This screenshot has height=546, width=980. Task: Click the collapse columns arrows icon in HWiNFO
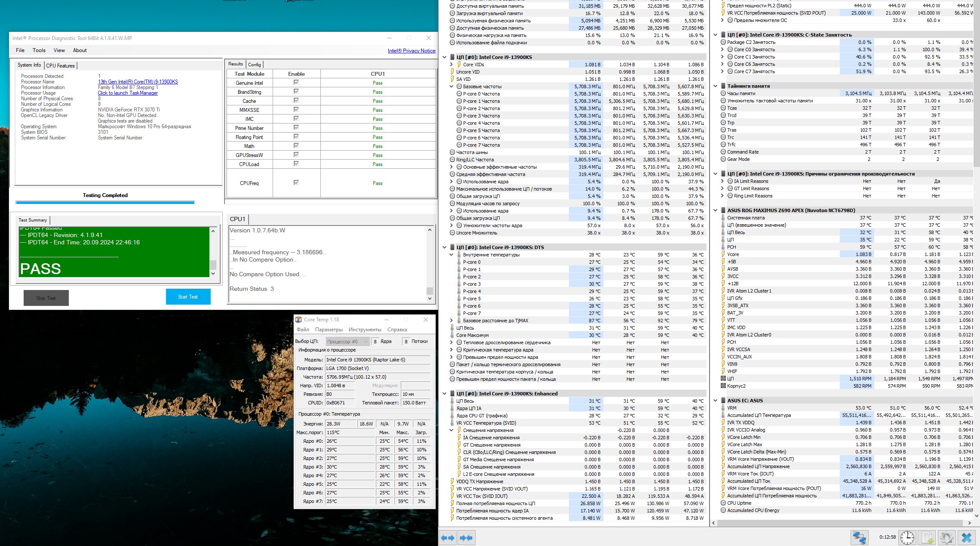[466, 538]
